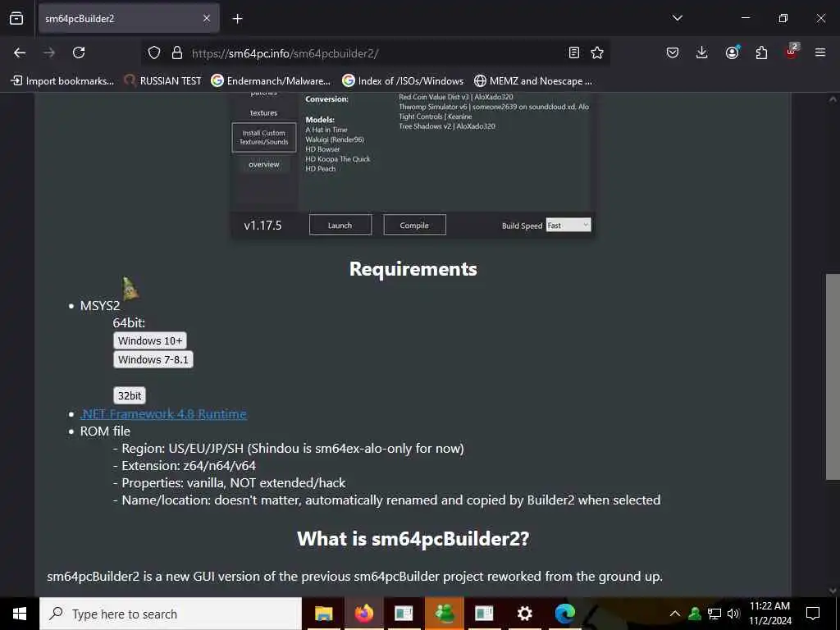Open .NET Framework 4.8 Runtime link

[x=163, y=413]
